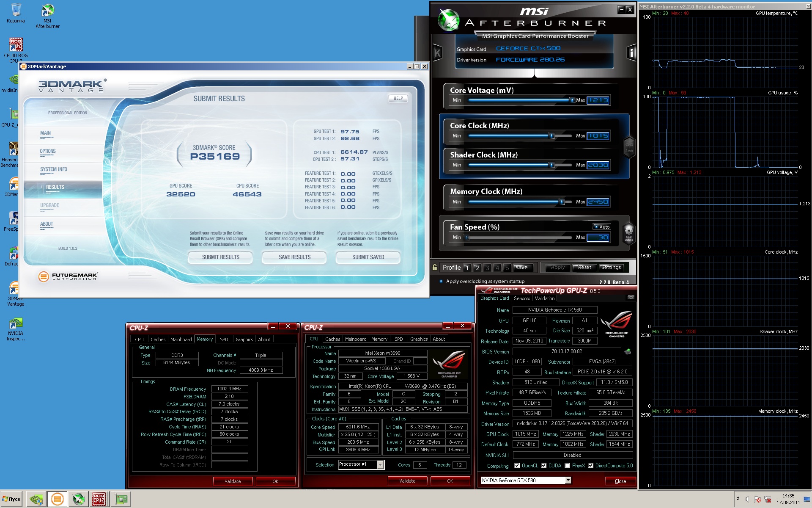Toggle the clock Link icon in Afterburner
Viewport: 812px width, 508px height.
tap(629, 147)
